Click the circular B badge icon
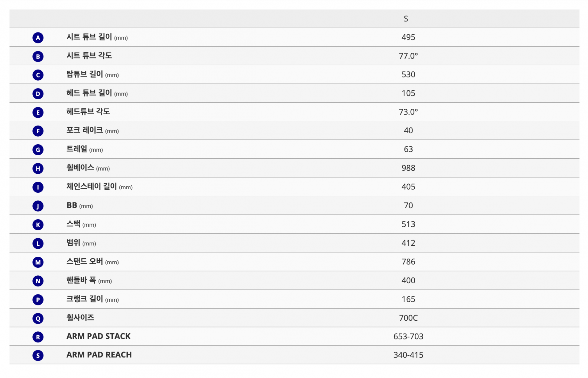 point(38,56)
